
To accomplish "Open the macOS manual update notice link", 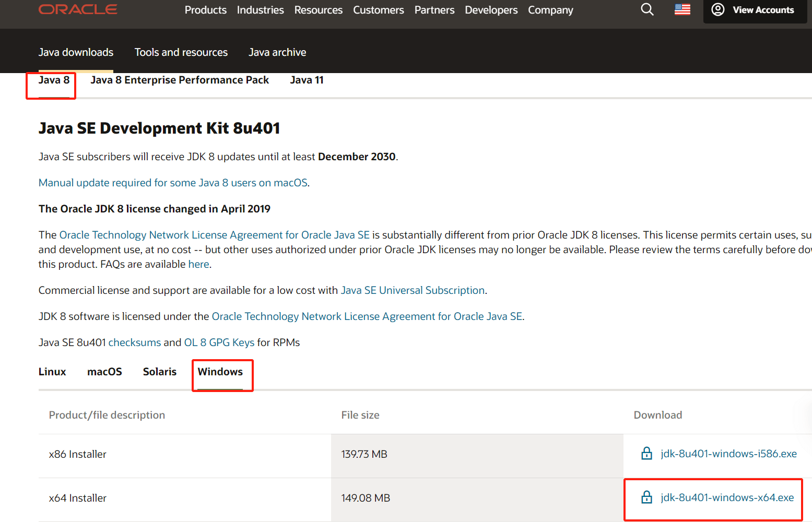I will [173, 183].
